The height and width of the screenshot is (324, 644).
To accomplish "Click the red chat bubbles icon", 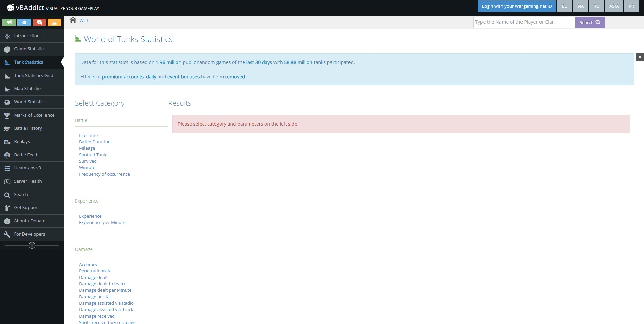I will tap(39, 22).
